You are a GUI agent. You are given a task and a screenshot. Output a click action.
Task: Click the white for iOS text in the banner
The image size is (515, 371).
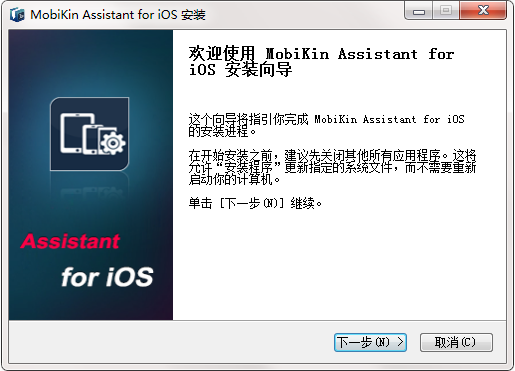tap(107, 277)
